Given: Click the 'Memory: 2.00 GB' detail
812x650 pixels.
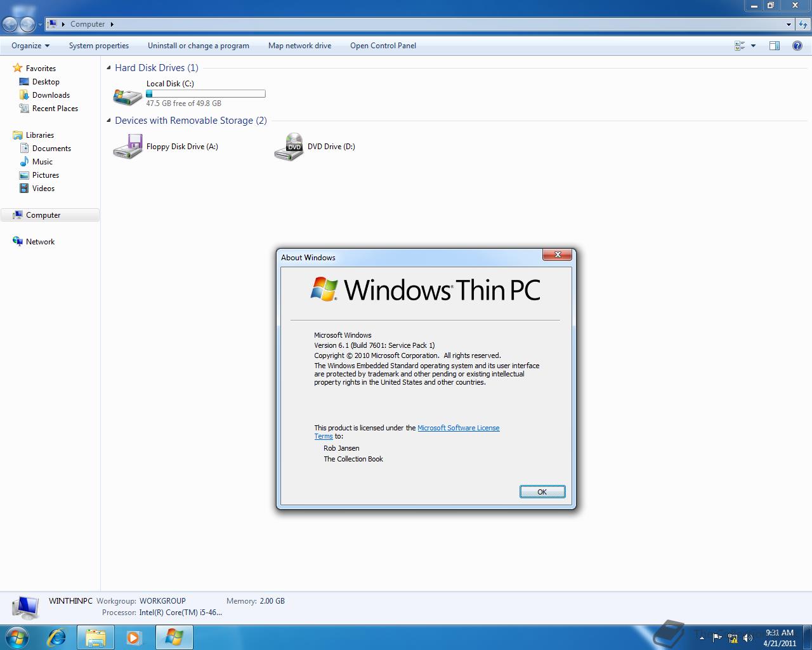Looking at the screenshot, I should (x=256, y=601).
